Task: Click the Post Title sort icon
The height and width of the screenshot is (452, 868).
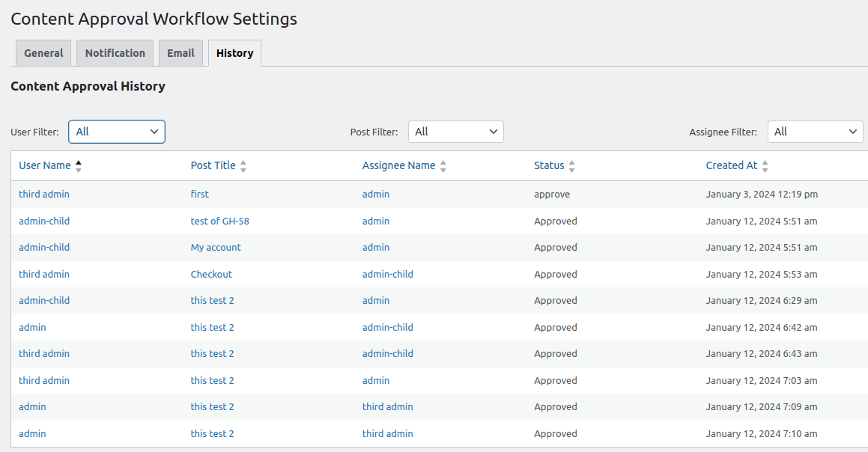Action: [x=243, y=165]
